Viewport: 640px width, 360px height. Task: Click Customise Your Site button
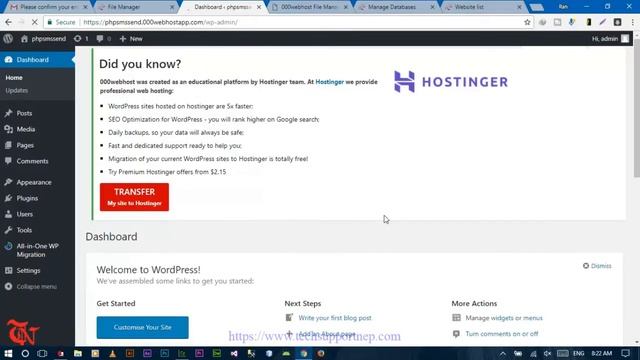click(x=142, y=327)
